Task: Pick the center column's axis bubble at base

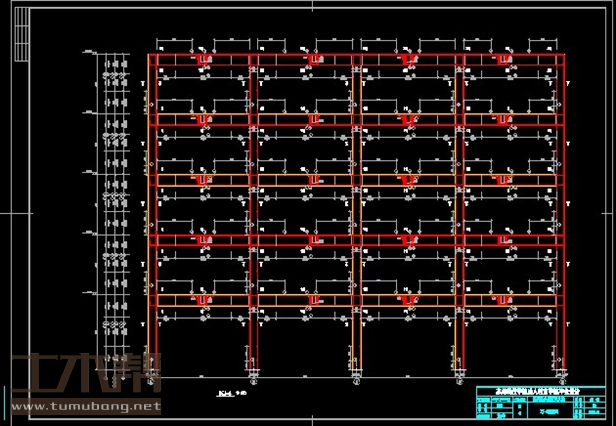Action: tap(357, 381)
